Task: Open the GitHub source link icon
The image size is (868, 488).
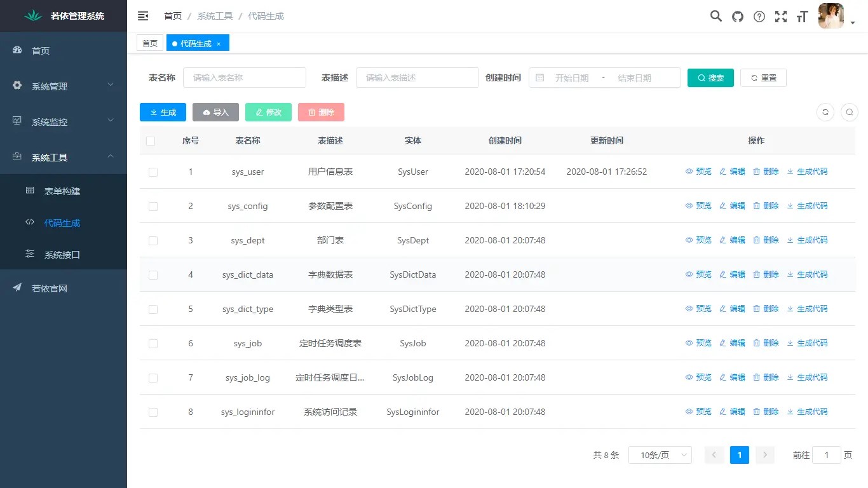Action: coord(737,17)
